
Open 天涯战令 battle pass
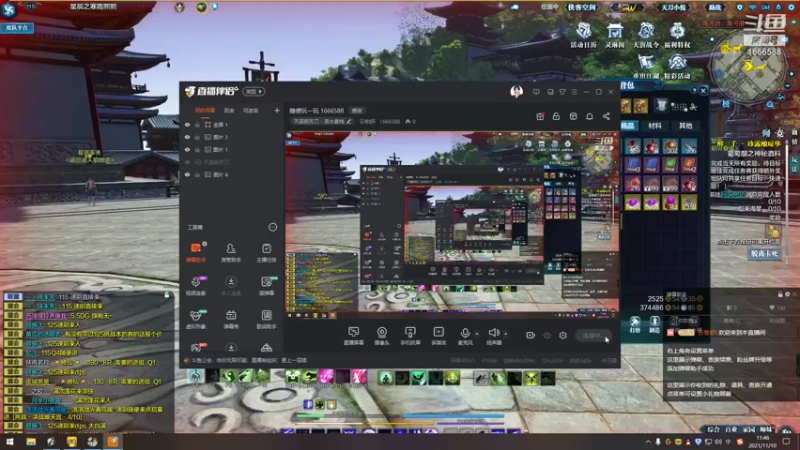tap(646, 35)
